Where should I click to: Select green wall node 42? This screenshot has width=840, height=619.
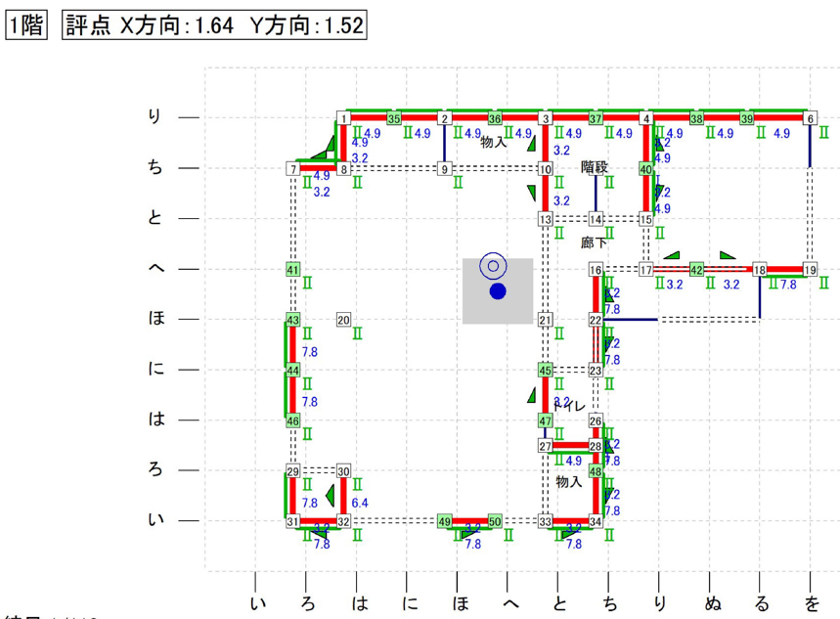pos(696,269)
